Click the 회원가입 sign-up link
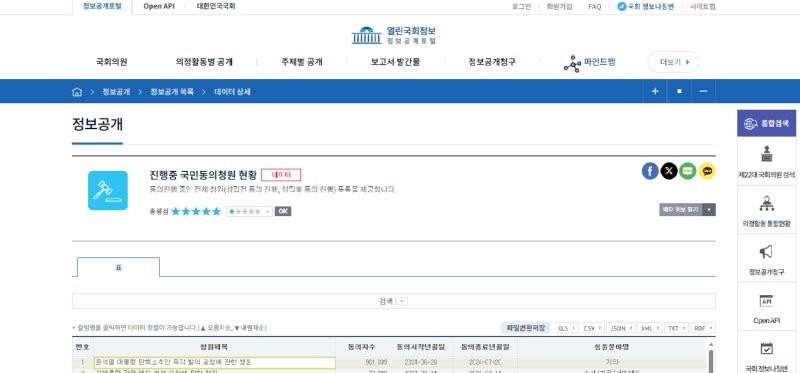800x373 pixels. pos(559,7)
